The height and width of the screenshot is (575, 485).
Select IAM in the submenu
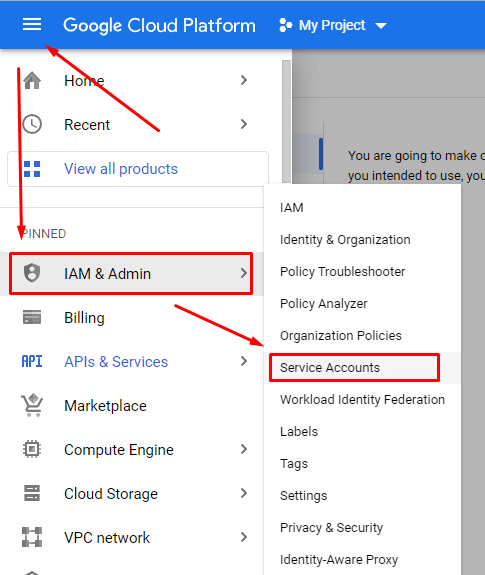362,208
